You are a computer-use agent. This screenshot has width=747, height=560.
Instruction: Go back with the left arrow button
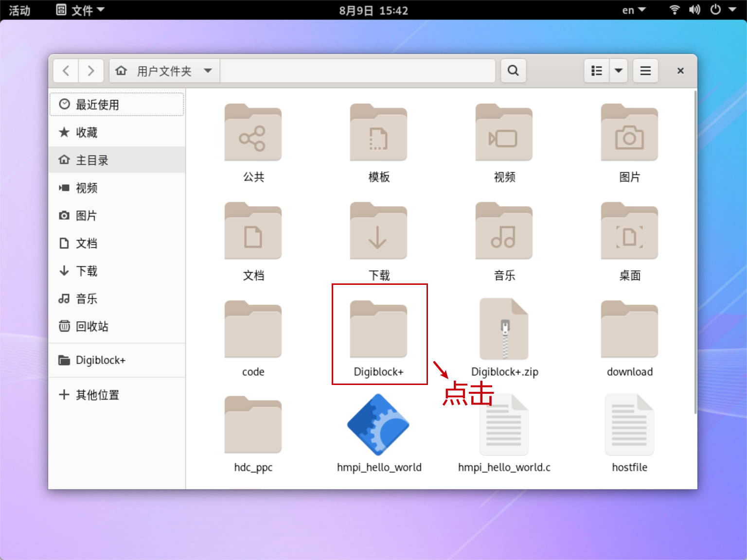[x=66, y=71]
